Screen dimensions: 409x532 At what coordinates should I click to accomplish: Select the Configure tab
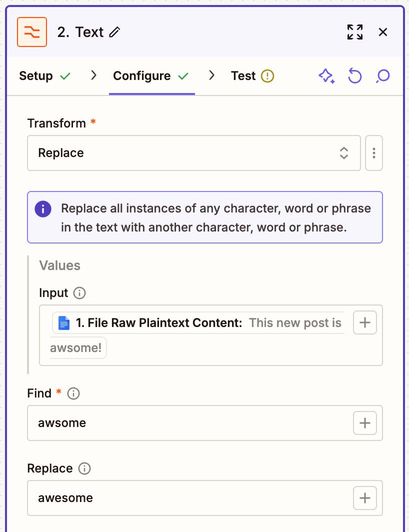tap(150, 76)
